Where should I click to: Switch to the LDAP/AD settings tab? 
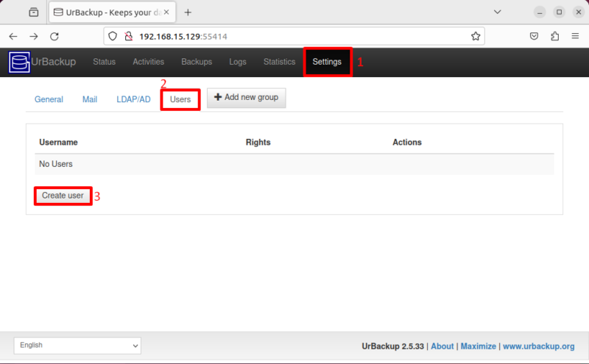(133, 99)
